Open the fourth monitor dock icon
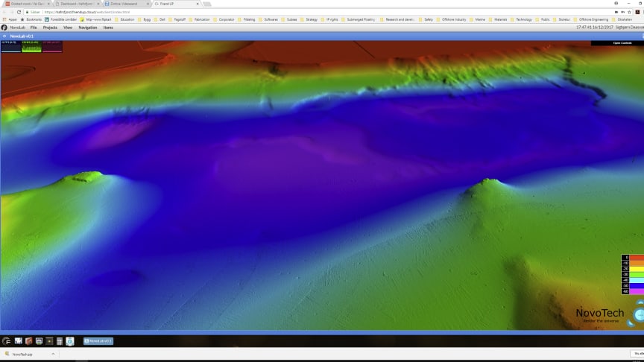Viewport: 644px width, 362px height. (x=39, y=341)
